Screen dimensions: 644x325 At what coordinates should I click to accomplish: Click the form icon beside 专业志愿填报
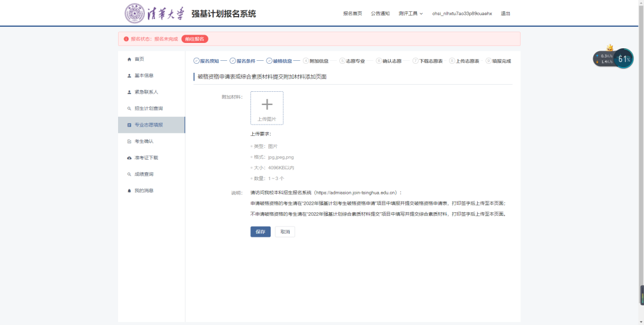(129, 125)
